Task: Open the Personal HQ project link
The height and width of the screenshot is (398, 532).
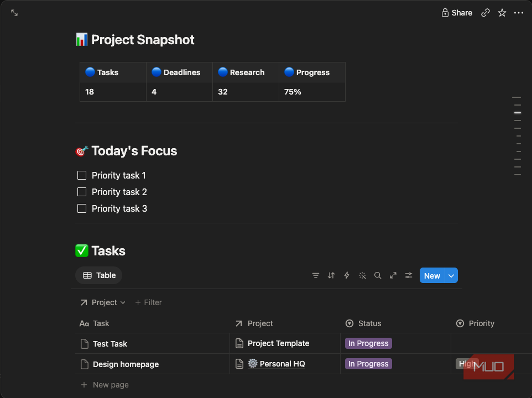Action: [276, 364]
